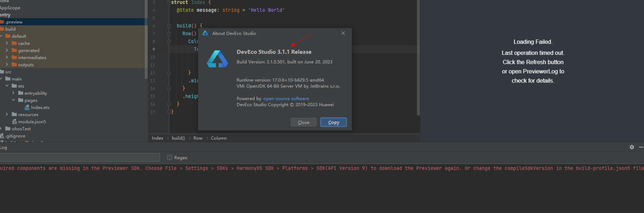Click the Runtime version text in dialog
Screen dimensions: 644x213
(280, 80)
